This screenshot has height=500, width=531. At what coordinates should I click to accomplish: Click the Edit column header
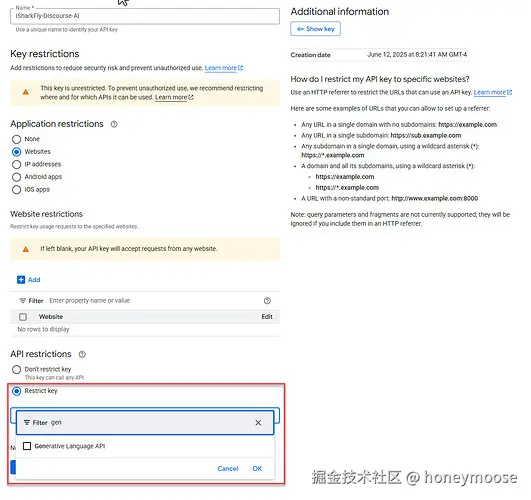coord(267,317)
